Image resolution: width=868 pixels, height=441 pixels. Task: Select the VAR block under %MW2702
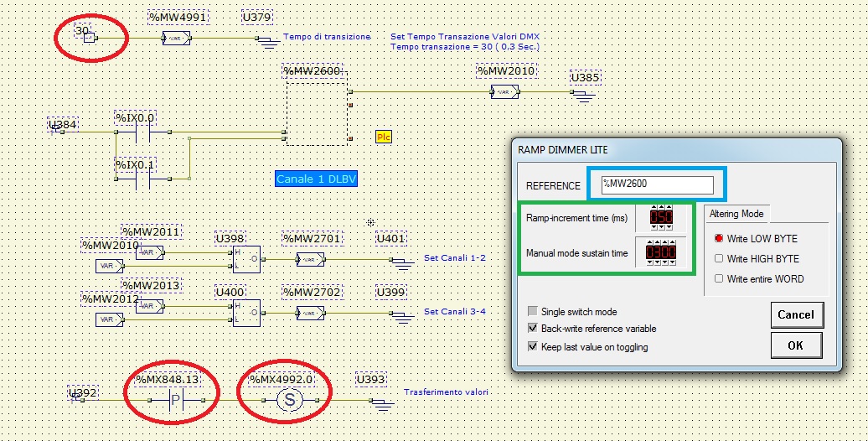[x=310, y=313]
